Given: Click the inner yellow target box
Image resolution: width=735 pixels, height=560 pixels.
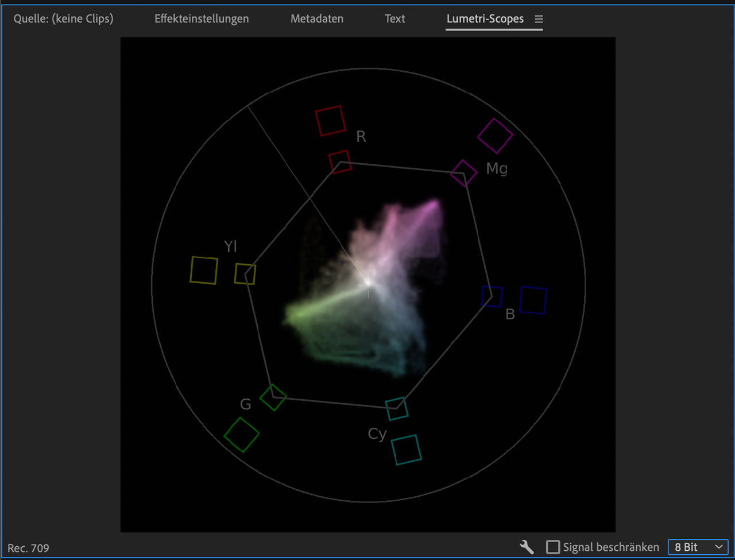Looking at the screenshot, I should click(x=245, y=274).
